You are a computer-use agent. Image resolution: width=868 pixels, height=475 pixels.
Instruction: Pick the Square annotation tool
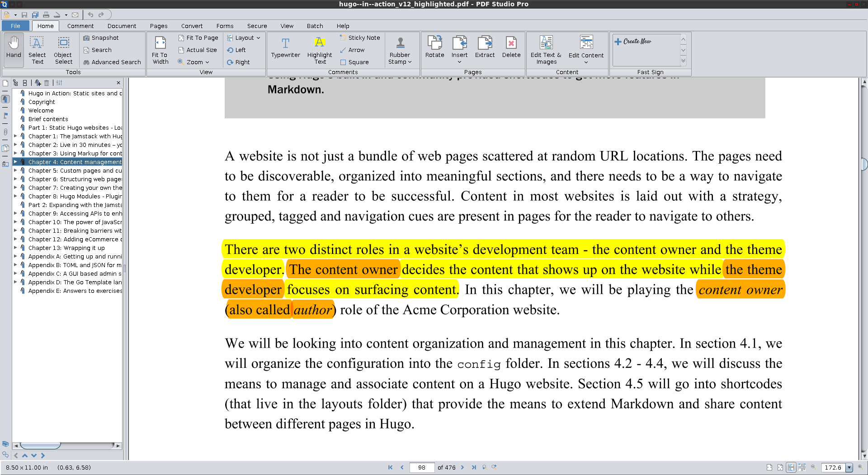(x=354, y=62)
